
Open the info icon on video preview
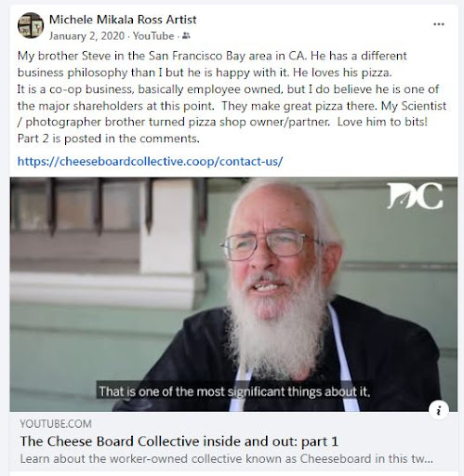click(439, 410)
